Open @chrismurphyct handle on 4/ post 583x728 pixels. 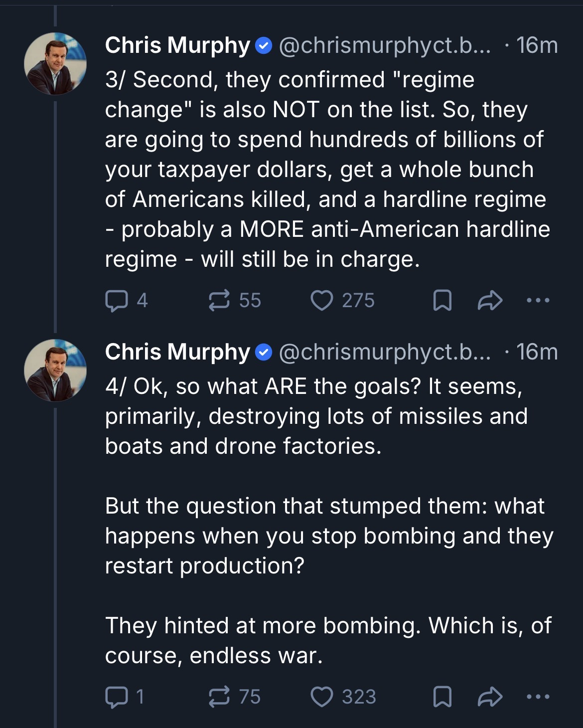tap(385, 352)
